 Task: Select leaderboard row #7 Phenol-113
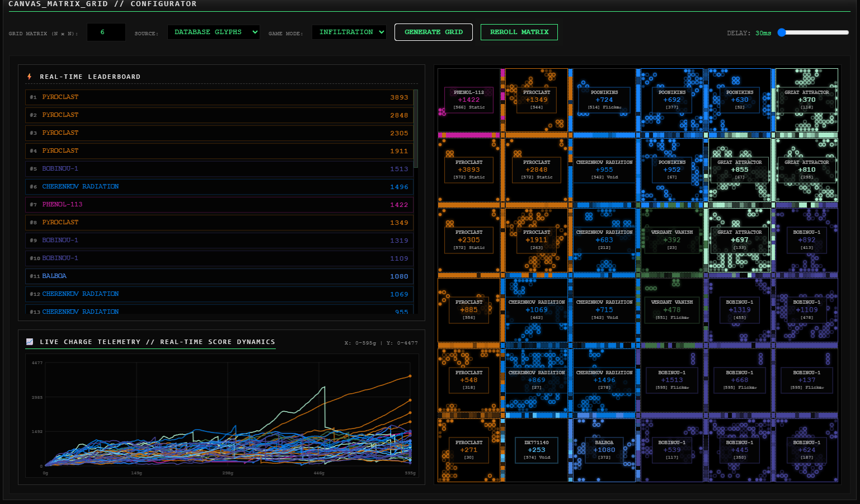pos(219,205)
